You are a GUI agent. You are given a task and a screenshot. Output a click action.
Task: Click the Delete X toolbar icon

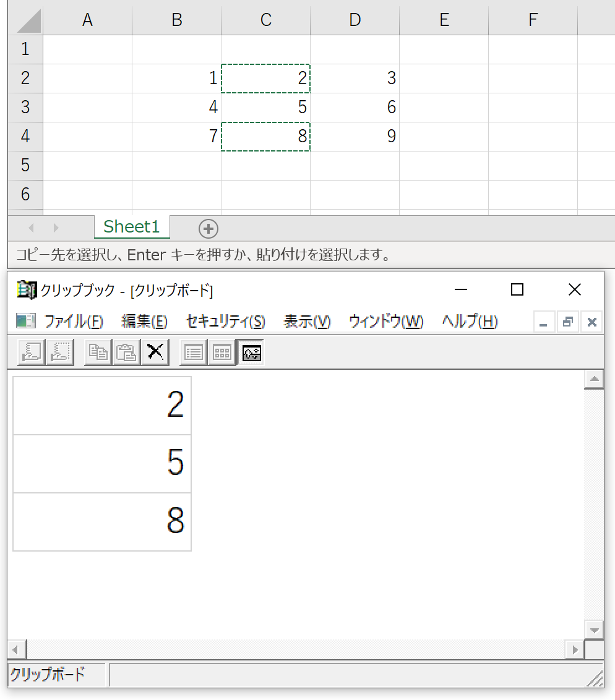tap(155, 352)
